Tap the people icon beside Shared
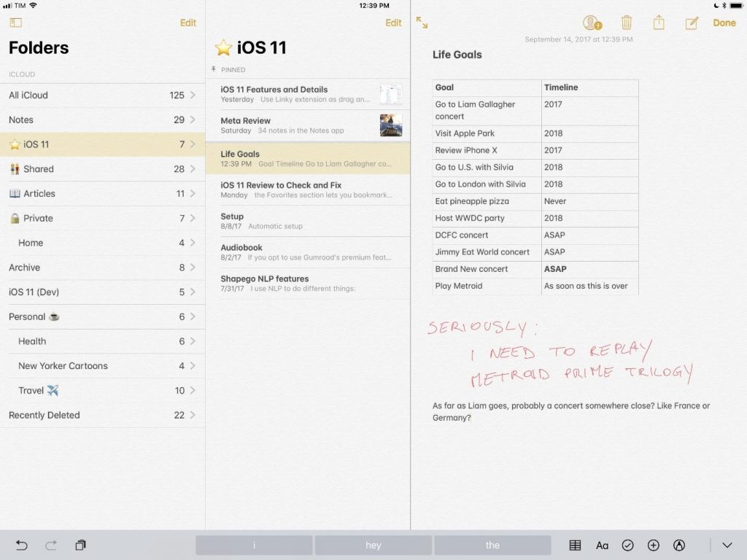Viewport: 747px width, 560px height. (15, 168)
